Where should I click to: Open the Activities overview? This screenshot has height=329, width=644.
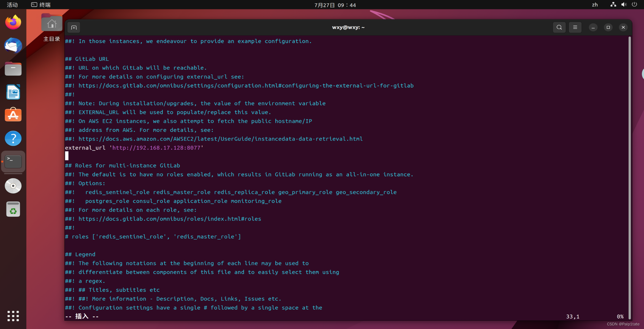12,5
